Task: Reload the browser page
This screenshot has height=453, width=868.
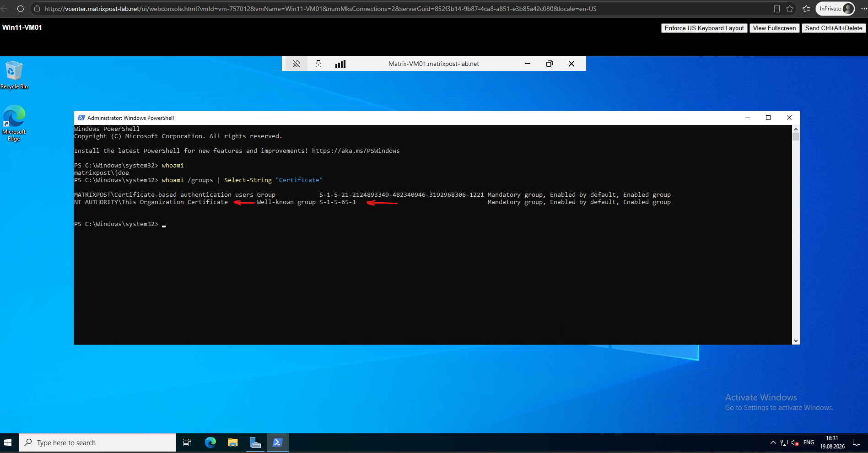Action: tap(20, 9)
